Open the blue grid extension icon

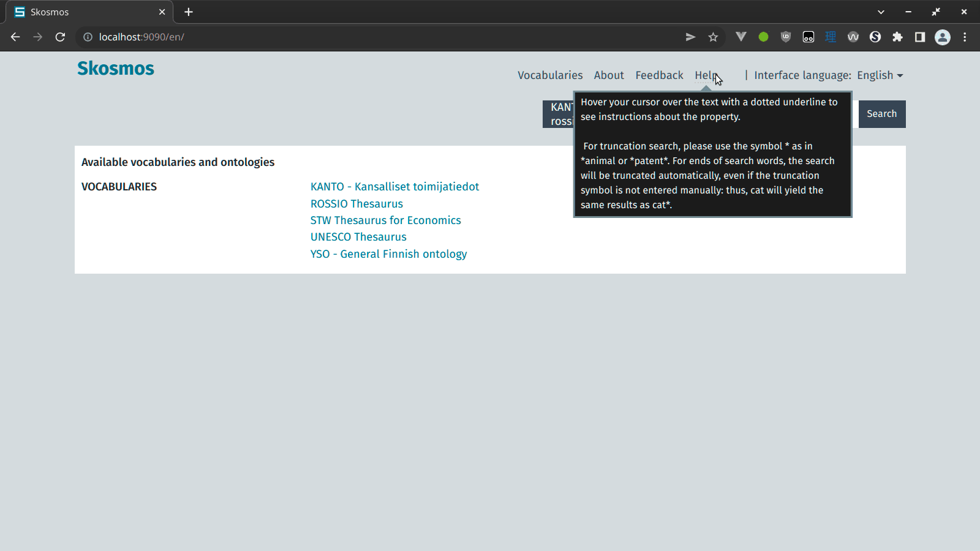point(831,37)
